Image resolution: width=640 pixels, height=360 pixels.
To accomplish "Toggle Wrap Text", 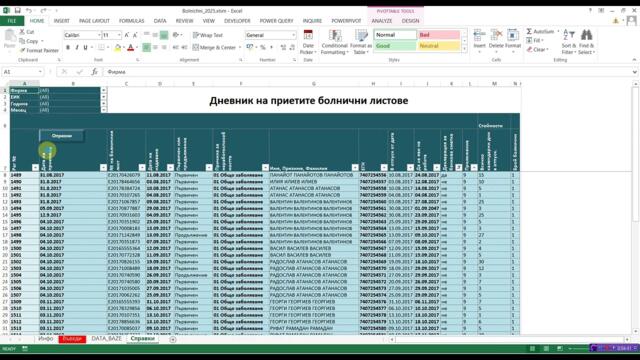I will pyautogui.click(x=208, y=35).
